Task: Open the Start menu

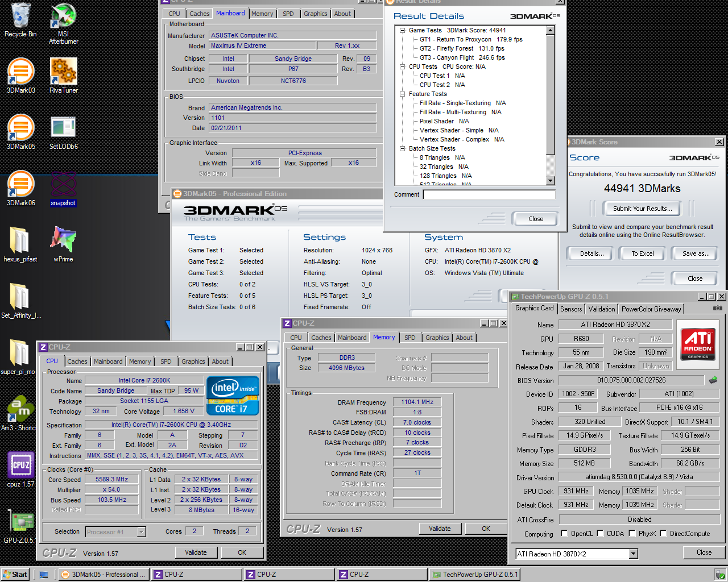Action: click(15, 575)
